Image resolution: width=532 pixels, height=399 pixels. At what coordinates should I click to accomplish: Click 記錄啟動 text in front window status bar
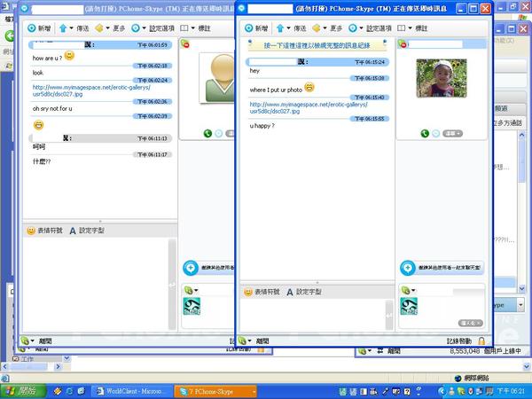click(459, 341)
